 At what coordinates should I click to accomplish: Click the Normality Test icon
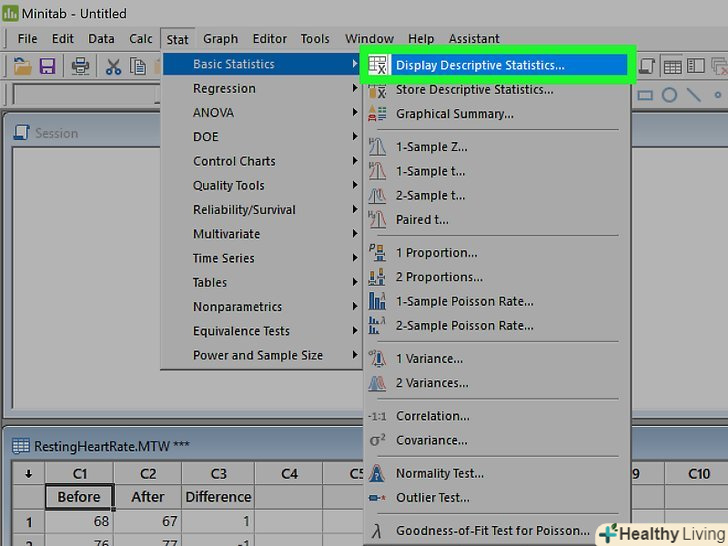point(377,473)
